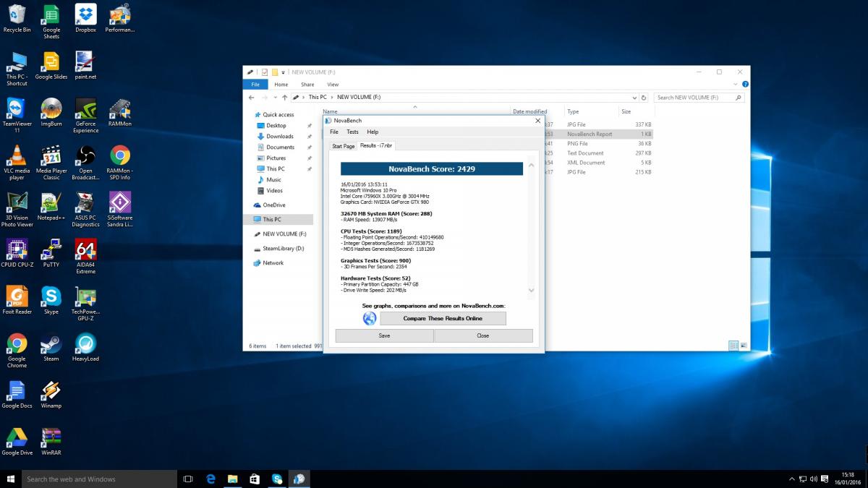
Task: Click the Windows Start button
Action: tap(11, 479)
